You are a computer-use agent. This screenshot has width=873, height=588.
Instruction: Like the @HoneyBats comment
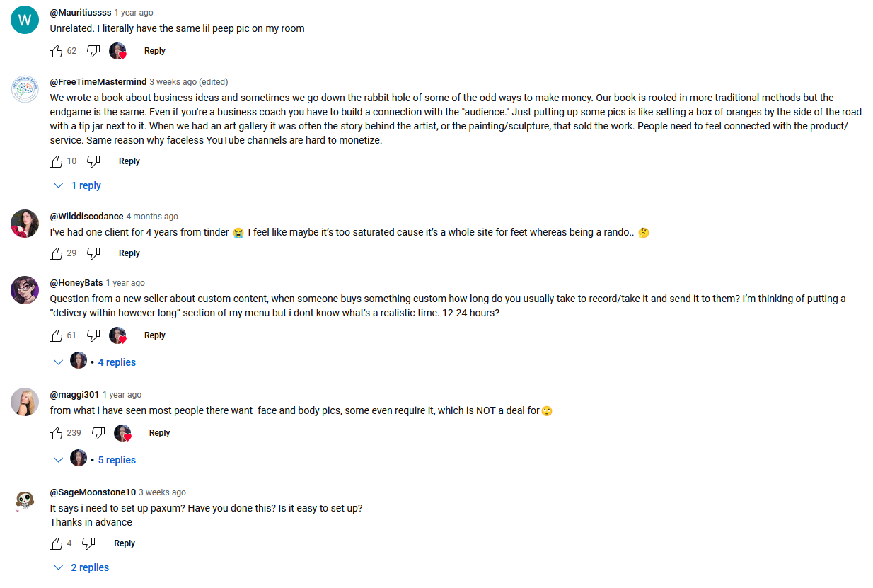coord(56,335)
